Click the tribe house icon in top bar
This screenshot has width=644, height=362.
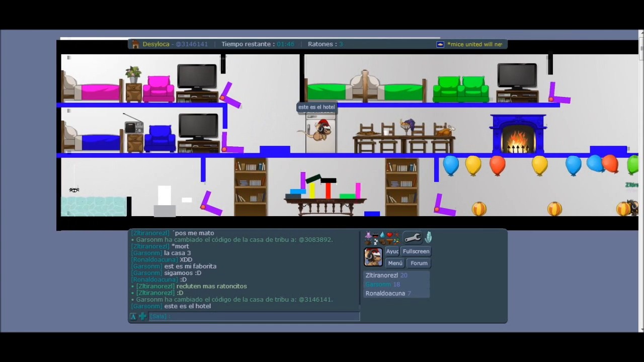click(x=135, y=44)
